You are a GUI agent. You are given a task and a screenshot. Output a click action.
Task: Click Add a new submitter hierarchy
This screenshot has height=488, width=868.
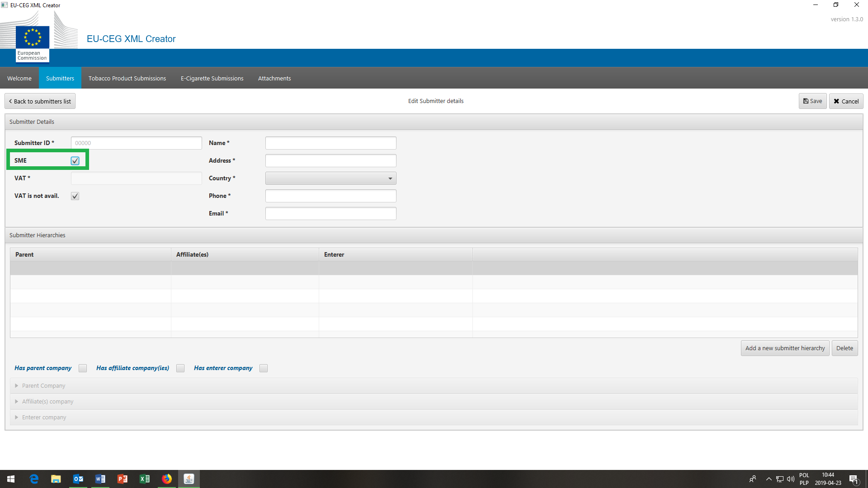(x=785, y=348)
